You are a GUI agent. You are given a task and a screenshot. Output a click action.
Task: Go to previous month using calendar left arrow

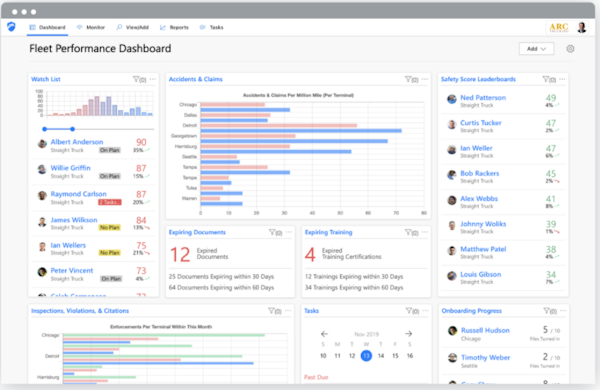point(324,334)
